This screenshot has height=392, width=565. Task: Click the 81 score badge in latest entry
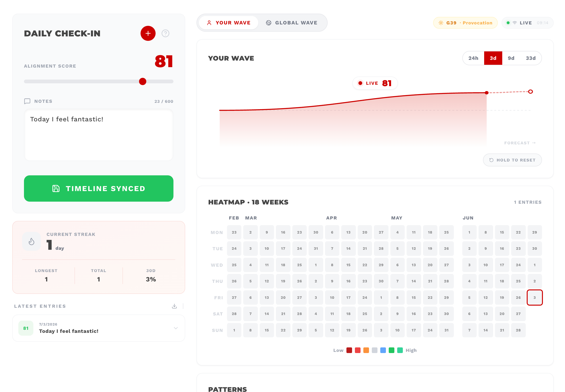[x=26, y=328]
